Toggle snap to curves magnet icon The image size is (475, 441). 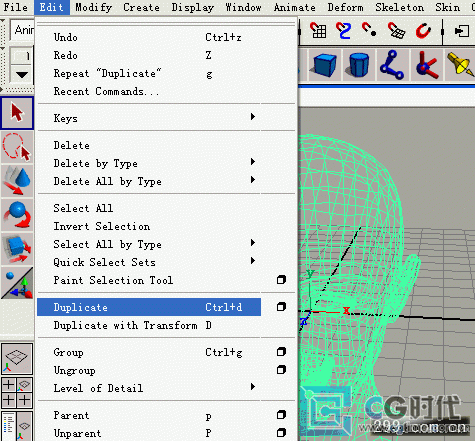click(x=343, y=31)
